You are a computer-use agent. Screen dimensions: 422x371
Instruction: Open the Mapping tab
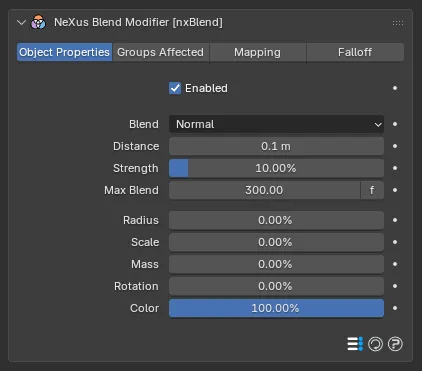[257, 52]
